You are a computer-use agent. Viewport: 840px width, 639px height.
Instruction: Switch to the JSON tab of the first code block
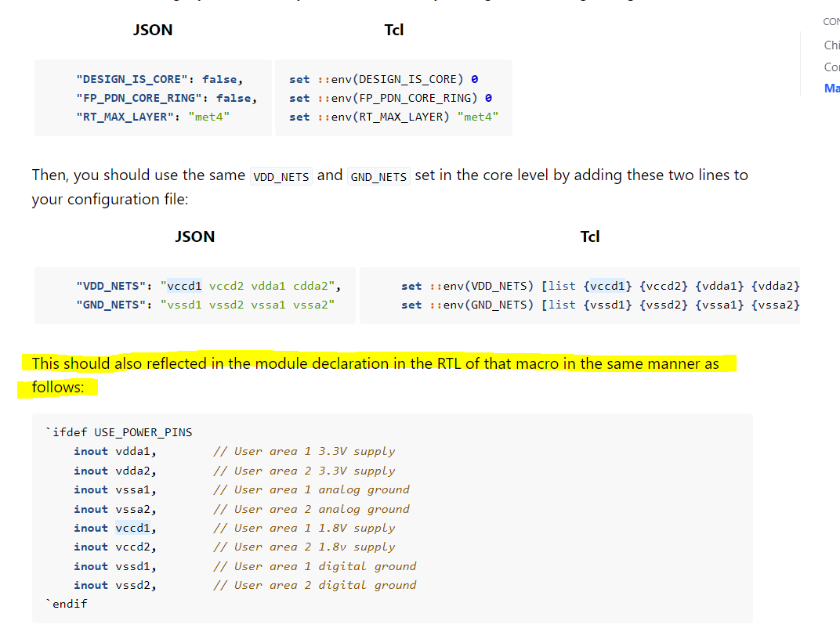153,30
